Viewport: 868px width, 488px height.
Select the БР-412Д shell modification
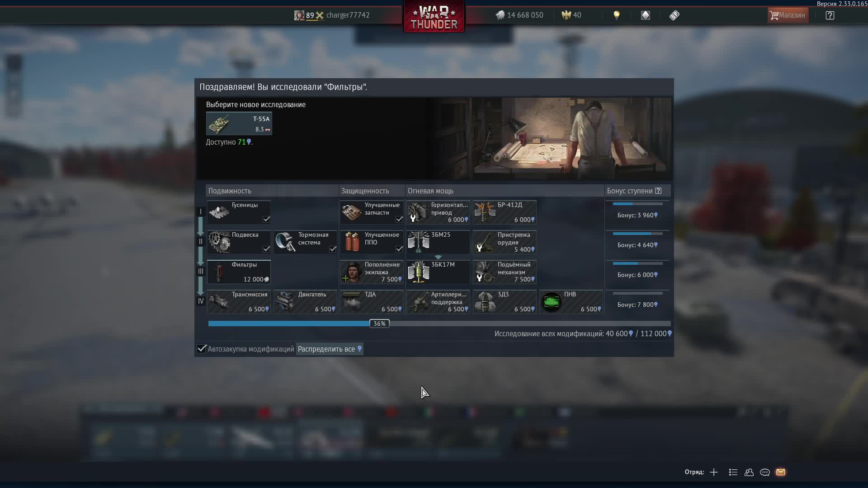pyautogui.click(x=505, y=212)
